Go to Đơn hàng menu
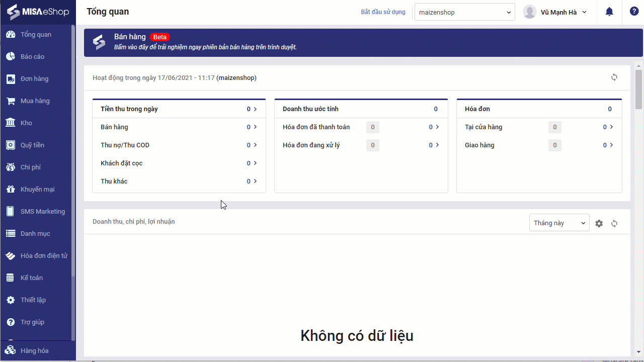This screenshot has height=362, width=644. [x=34, y=79]
